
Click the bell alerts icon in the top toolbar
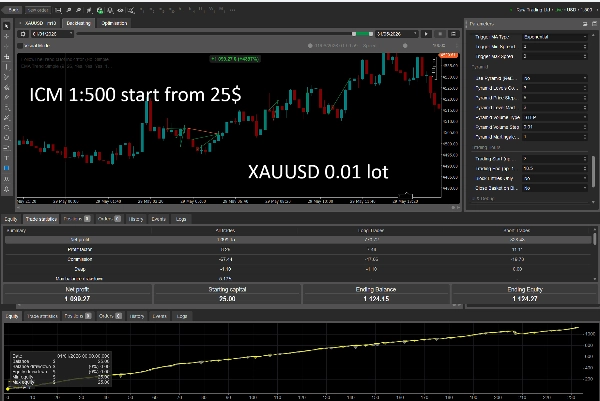pyautogui.click(x=110, y=10)
